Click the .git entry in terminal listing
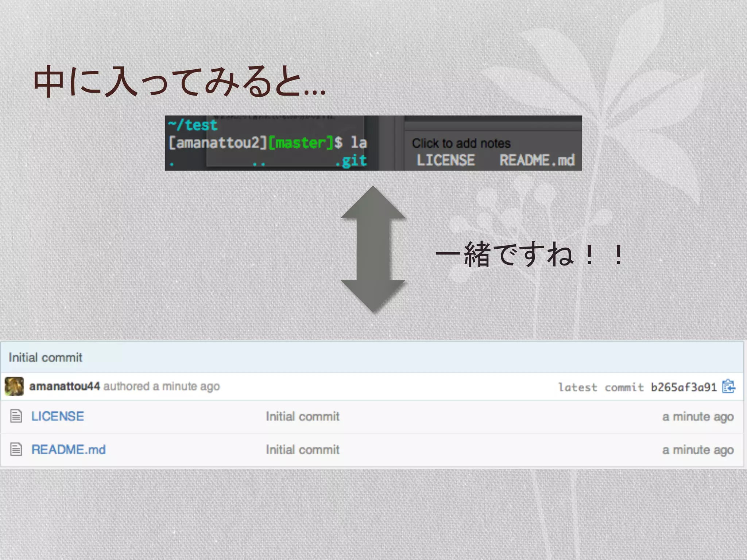Viewport: 747px width, 560px height. [351, 161]
